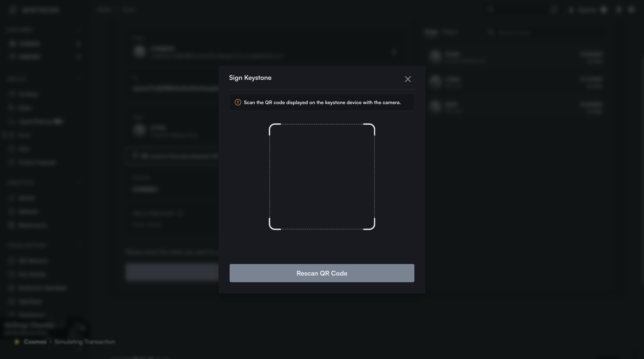The height and width of the screenshot is (359, 644).
Task: Click the Cosmos star icon in status bar
Action: (x=17, y=342)
